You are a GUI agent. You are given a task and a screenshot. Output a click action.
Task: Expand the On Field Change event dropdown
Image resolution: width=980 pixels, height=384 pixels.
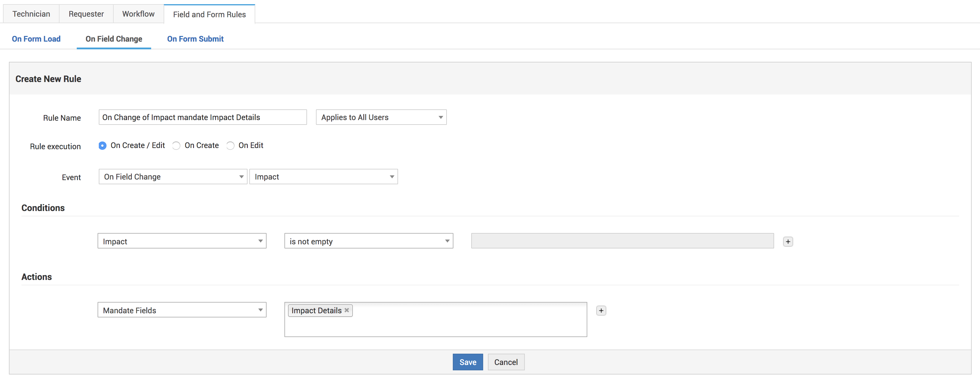pos(173,177)
